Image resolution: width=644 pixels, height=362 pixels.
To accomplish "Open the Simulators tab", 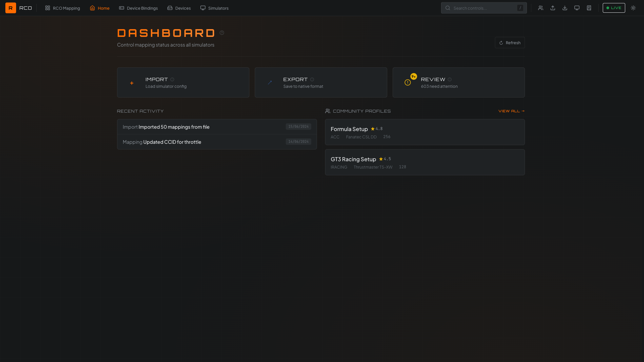I will coord(214,8).
